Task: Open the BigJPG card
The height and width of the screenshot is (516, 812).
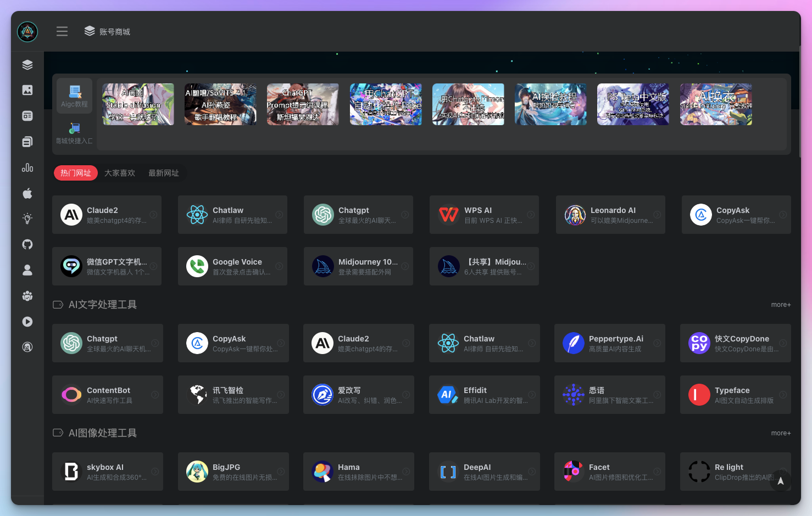Action: click(233, 472)
